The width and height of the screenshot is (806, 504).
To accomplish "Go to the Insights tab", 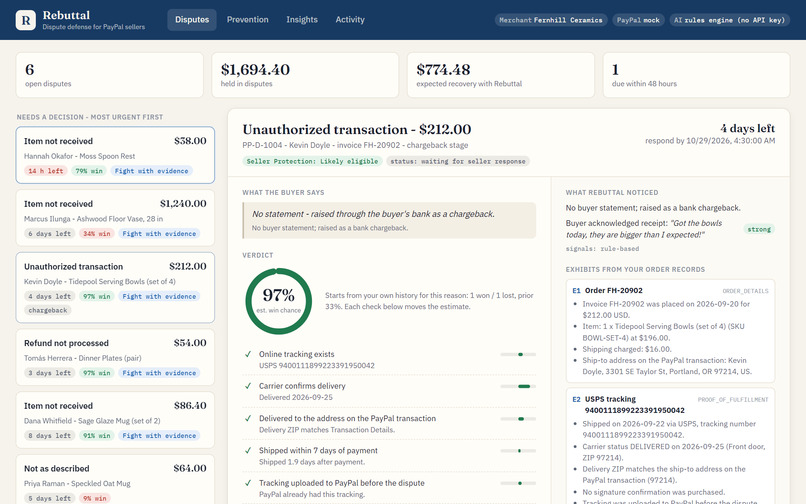I will 302,20.
